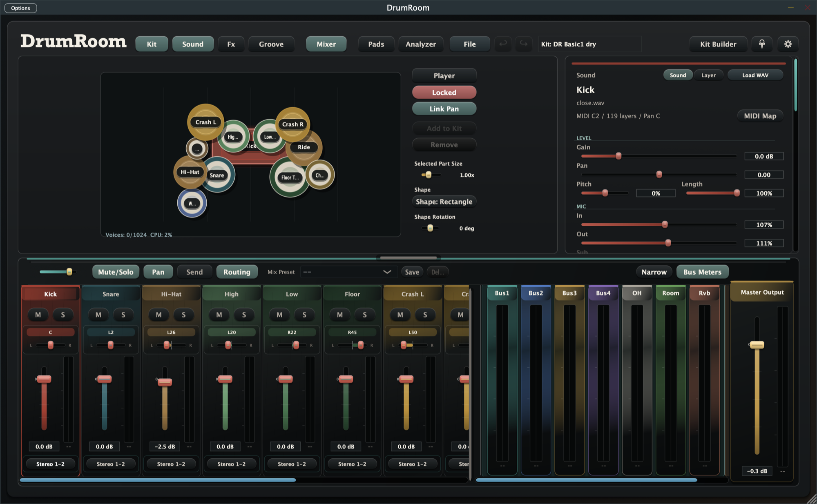Mute the High tom channel
Image resolution: width=817 pixels, height=504 pixels.
click(x=219, y=315)
